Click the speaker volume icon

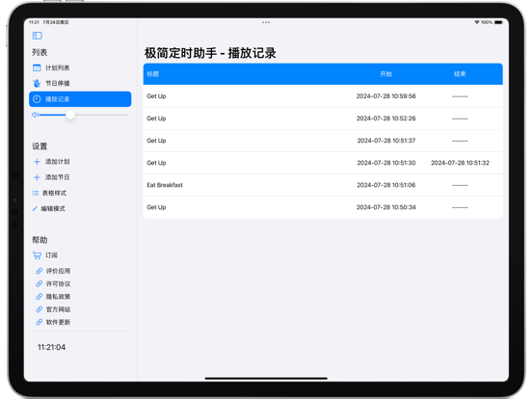click(35, 115)
